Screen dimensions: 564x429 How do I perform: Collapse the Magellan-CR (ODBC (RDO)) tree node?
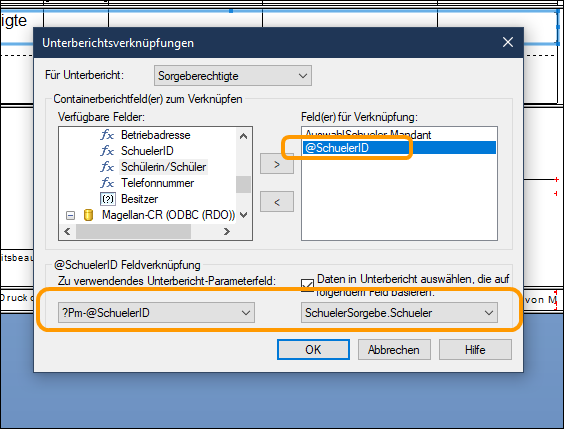coord(70,215)
